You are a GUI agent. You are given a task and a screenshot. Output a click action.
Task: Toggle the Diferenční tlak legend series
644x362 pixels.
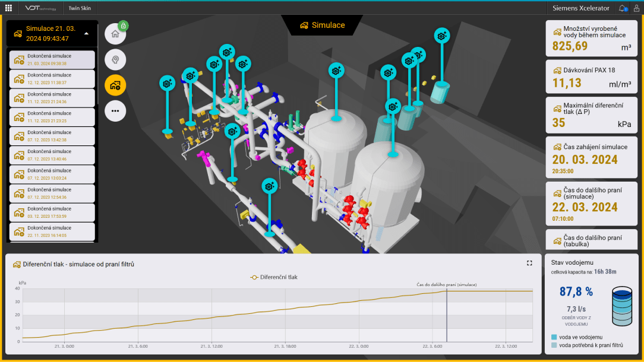click(x=274, y=277)
